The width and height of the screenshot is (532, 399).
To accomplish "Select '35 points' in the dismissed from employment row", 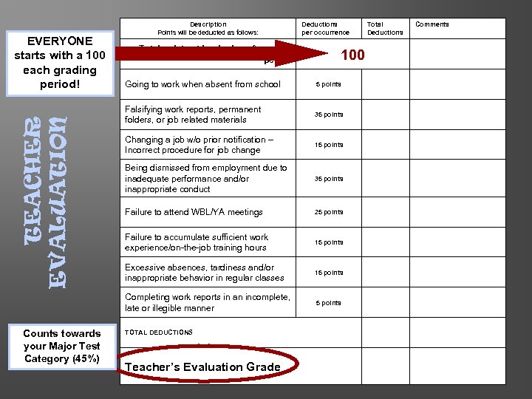I will [x=328, y=179].
